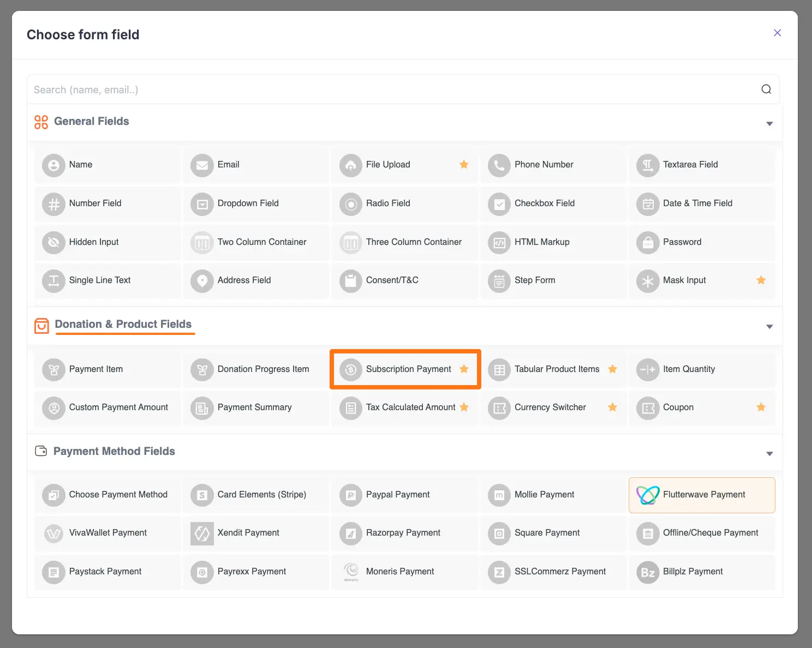Collapse the General Fields section
The image size is (812, 648).
[769, 123]
